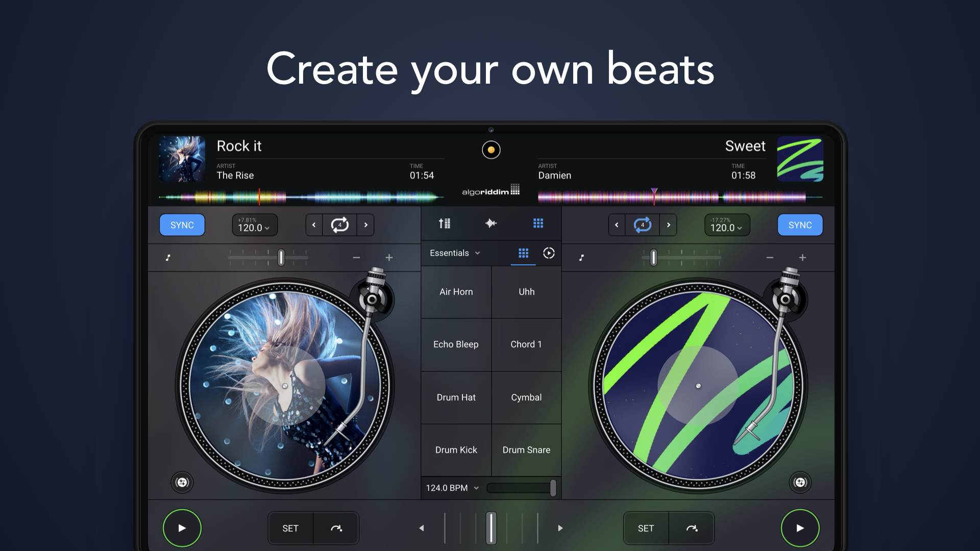980x551 pixels.
Task: Toggle right deck SYNC
Action: (x=800, y=225)
